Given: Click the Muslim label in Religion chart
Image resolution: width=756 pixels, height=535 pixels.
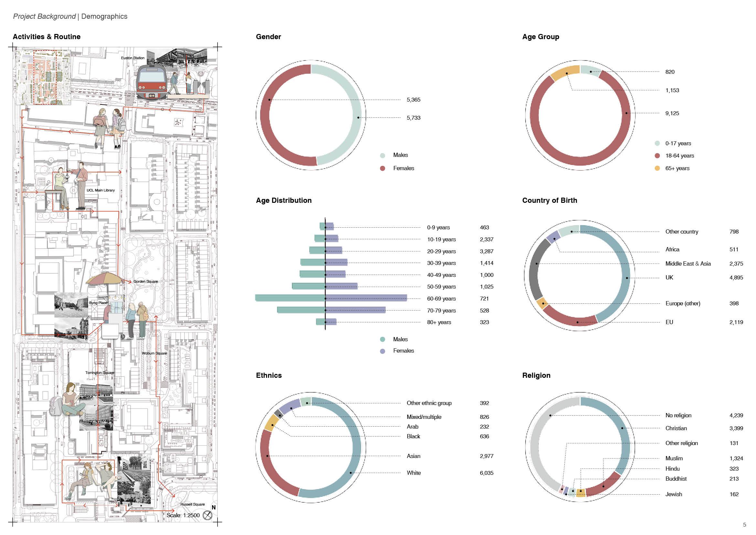Looking at the screenshot, I should point(674,459).
